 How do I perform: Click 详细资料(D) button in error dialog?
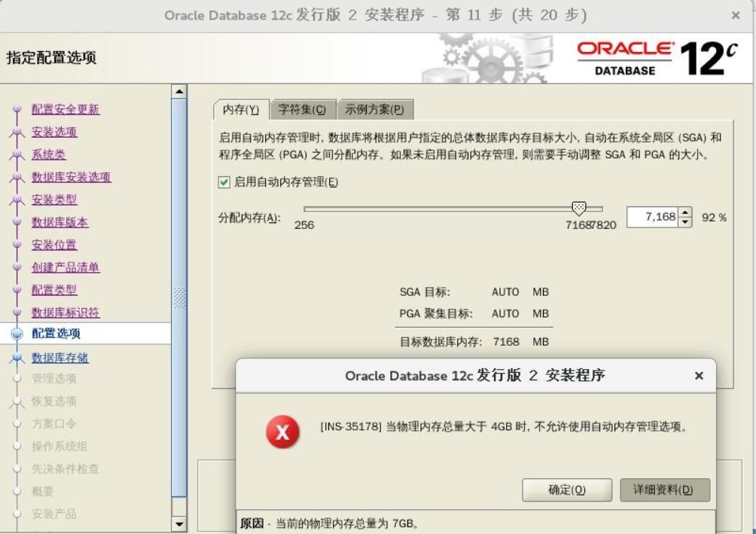[x=665, y=490]
